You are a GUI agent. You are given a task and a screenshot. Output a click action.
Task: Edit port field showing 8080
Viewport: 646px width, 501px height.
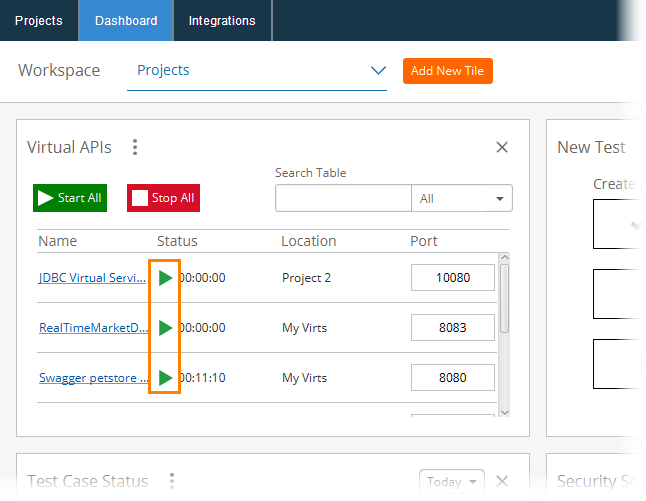[453, 377]
